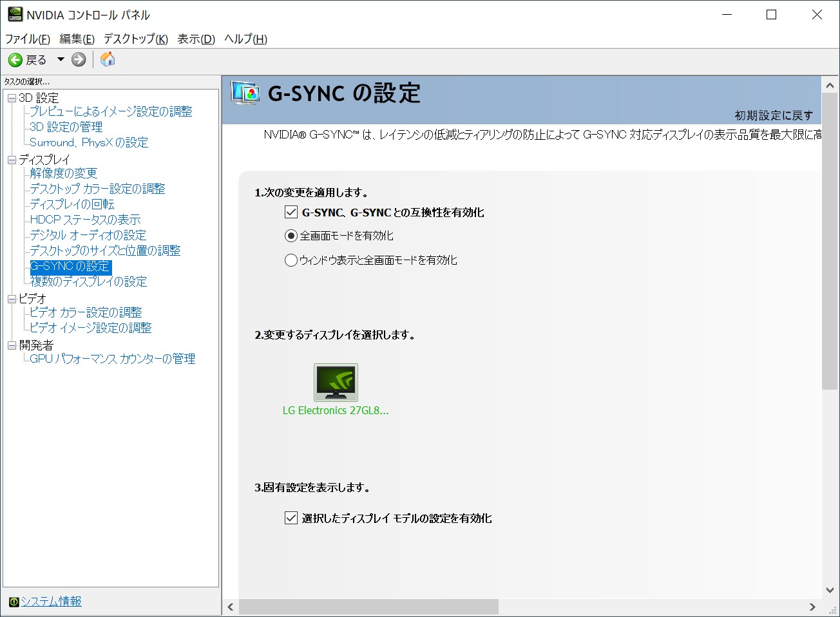Open ビデオ イメージ設定の調整 page

[91, 328]
